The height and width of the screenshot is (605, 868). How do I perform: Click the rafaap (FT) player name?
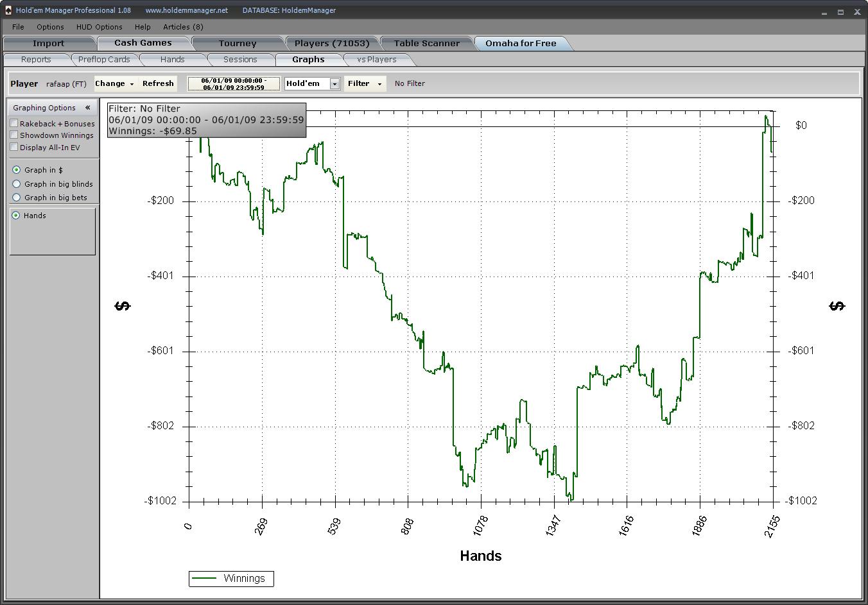(x=66, y=83)
